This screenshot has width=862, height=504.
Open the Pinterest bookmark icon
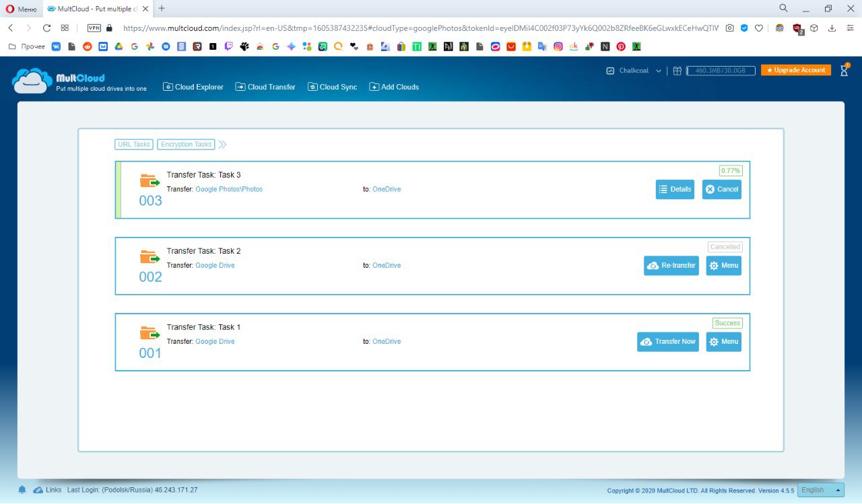(x=621, y=46)
